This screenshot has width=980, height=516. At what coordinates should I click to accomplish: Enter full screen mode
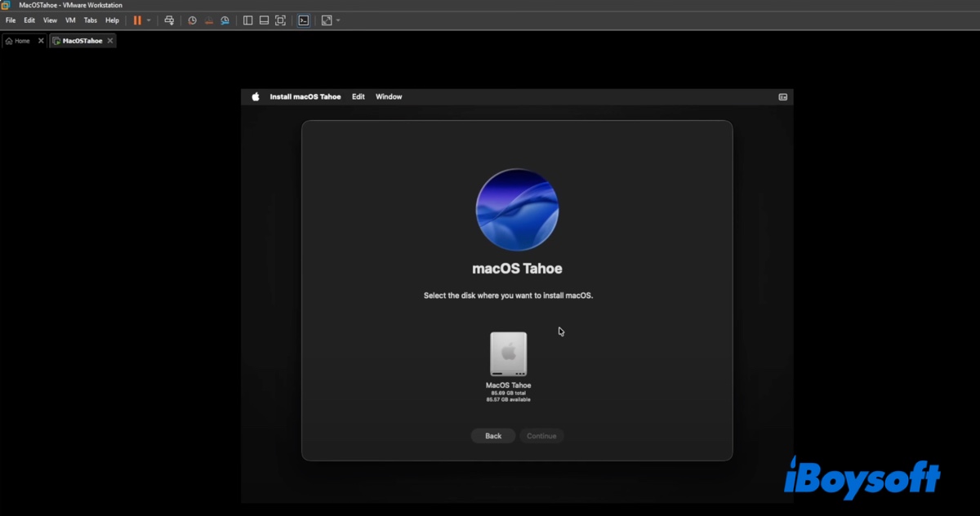280,20
